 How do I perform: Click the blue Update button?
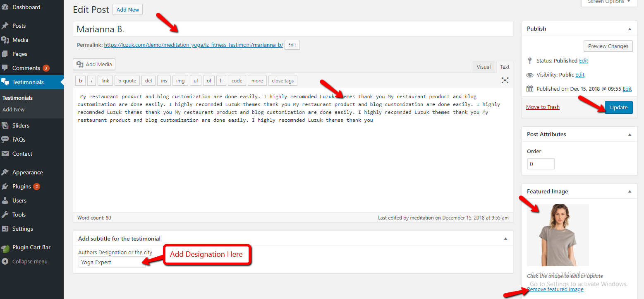coord(618,107)
